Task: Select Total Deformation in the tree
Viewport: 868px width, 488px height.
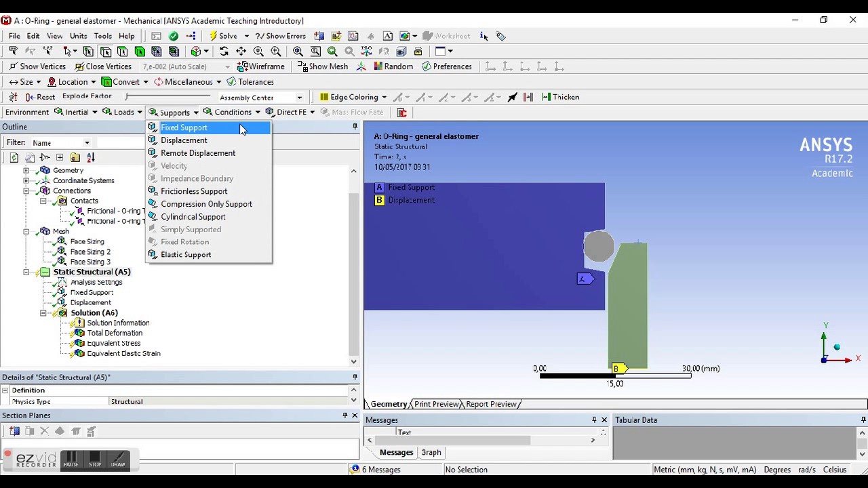Action: point(115,333)
